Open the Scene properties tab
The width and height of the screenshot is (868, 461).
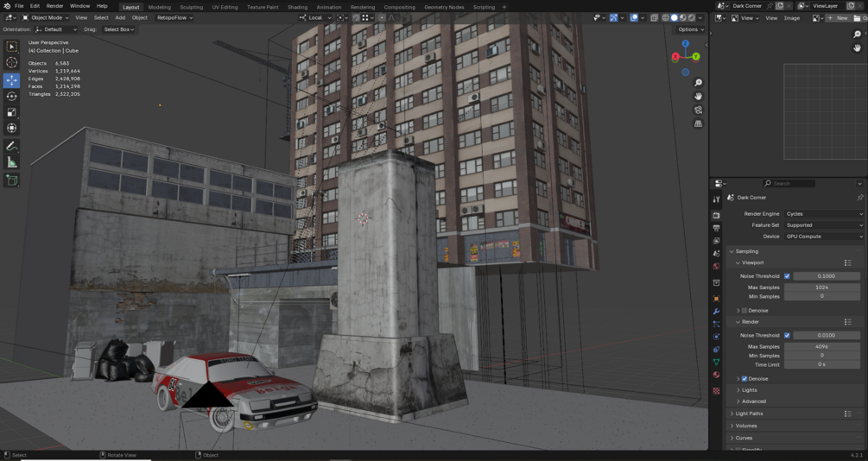[716, 254]
